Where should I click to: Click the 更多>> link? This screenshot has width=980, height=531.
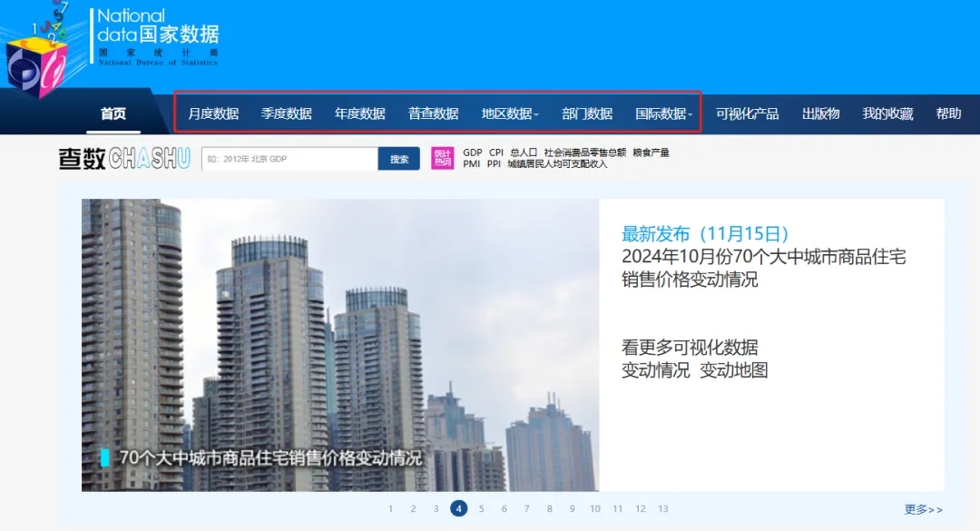pyautogui.click(x=923, y=509)
